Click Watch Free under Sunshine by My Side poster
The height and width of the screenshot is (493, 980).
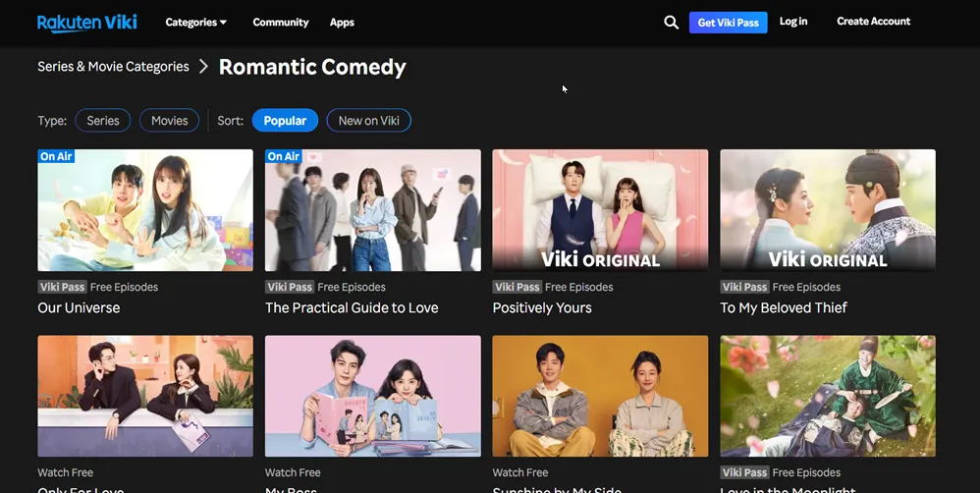point(520,472)
